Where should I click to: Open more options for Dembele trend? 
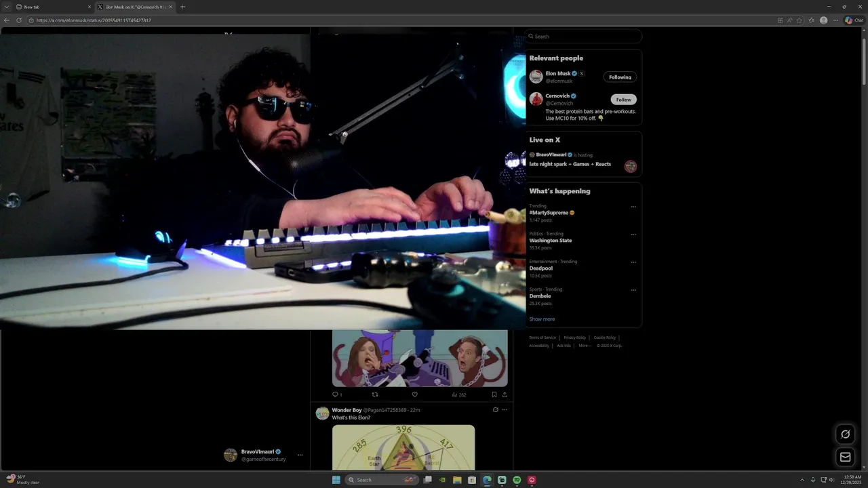(x=633, y=290)
